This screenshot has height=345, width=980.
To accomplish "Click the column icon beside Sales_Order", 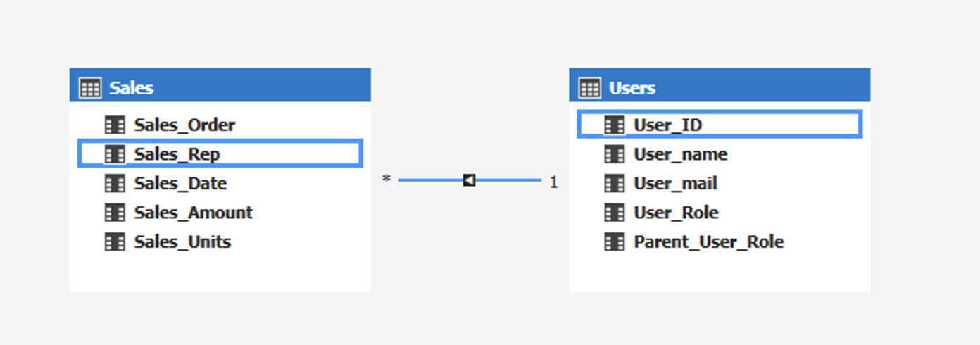I will pyautogui.click(x=114, y=125).
